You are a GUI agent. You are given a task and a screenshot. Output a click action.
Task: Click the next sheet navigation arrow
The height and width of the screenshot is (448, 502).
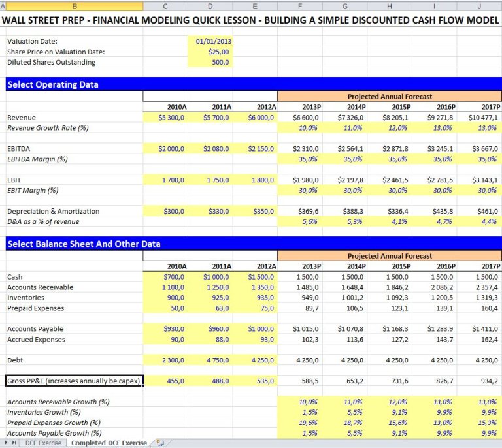pyautogui.click(x=7, y=443)
